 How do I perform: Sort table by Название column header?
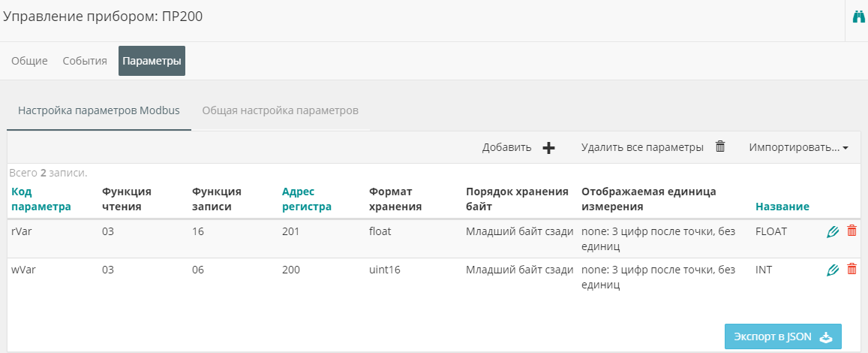tap(782, 207)
